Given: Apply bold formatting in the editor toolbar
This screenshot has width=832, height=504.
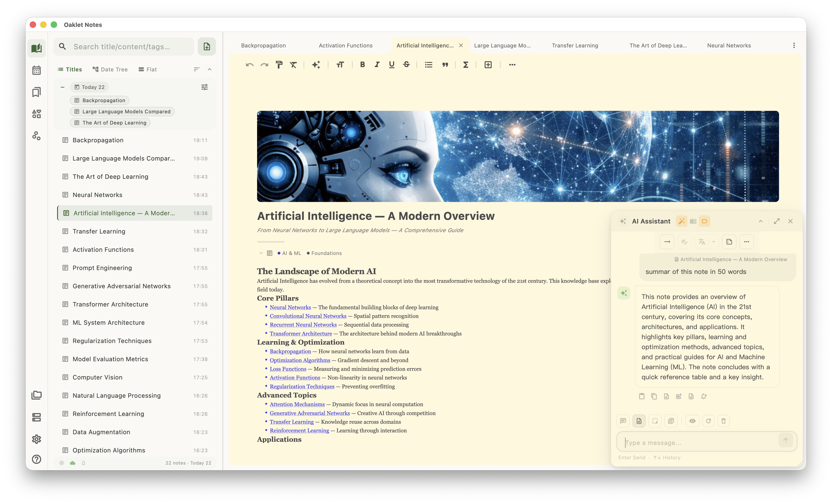Looking at the screenshot, I should pyautogui.click(x=362, y=65).
